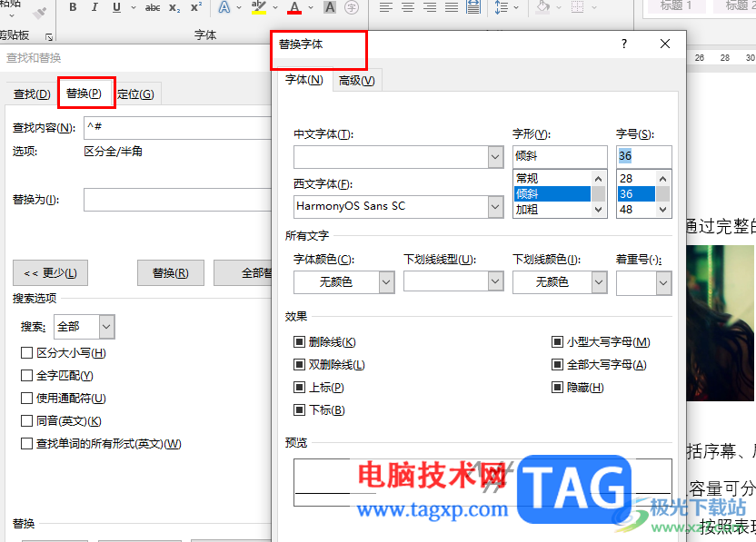This screenshot has height=542, width=756.
Task: Toggle 上标(P) checkbox
Action: 300,388
